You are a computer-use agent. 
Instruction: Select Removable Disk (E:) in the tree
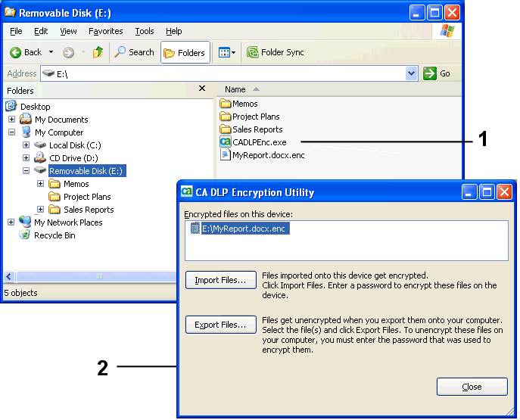[x=80, y=171]
